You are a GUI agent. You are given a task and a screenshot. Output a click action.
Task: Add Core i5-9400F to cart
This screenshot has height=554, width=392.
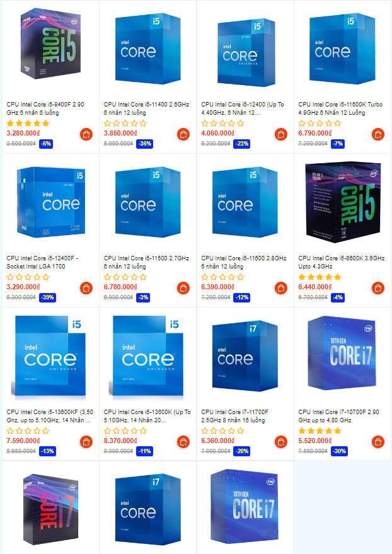[x=86, y=134]
